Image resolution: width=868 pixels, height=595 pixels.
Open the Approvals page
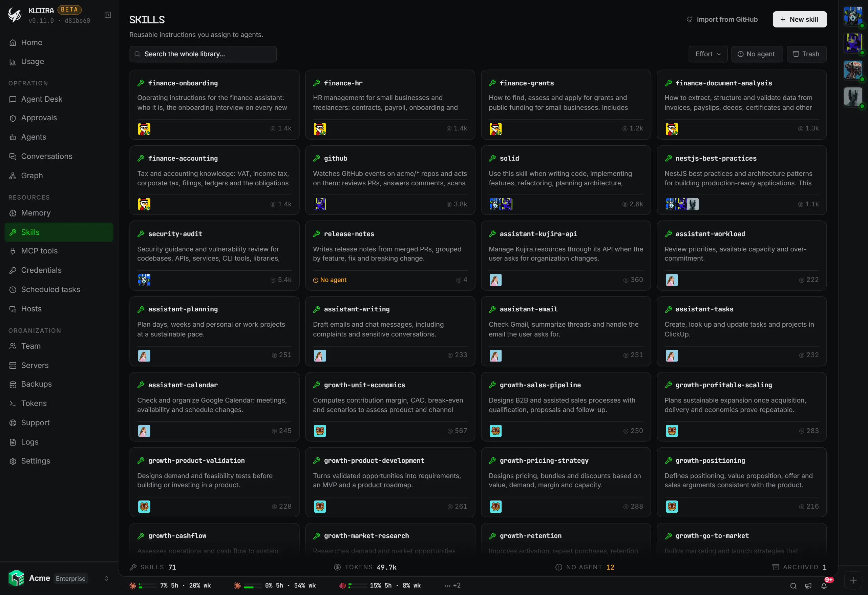(x=59, y=118)
